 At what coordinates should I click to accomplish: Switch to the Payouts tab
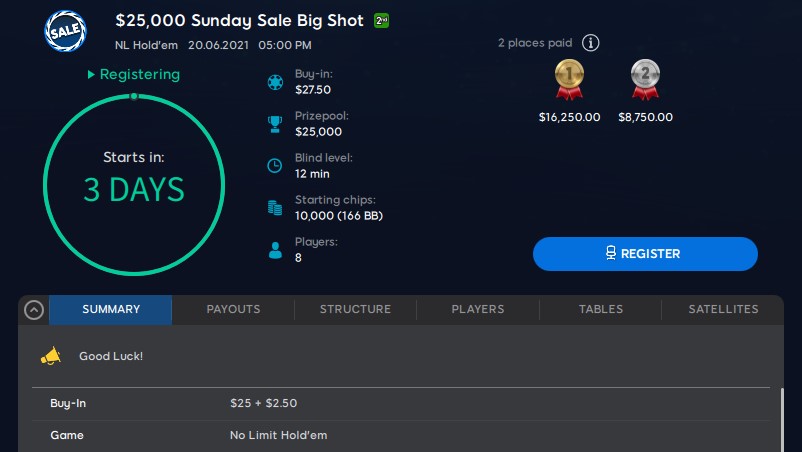tap(233, 310)
